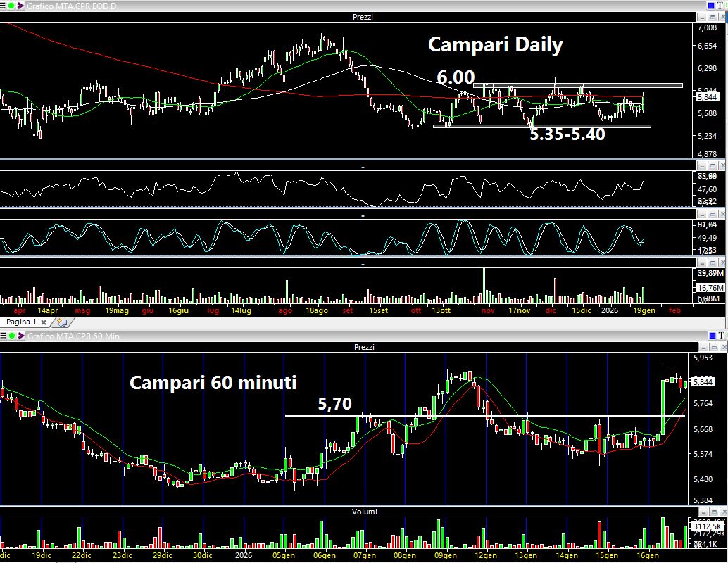Select the text tool on daily chart

pyautogui.click(x=721, y=6)
